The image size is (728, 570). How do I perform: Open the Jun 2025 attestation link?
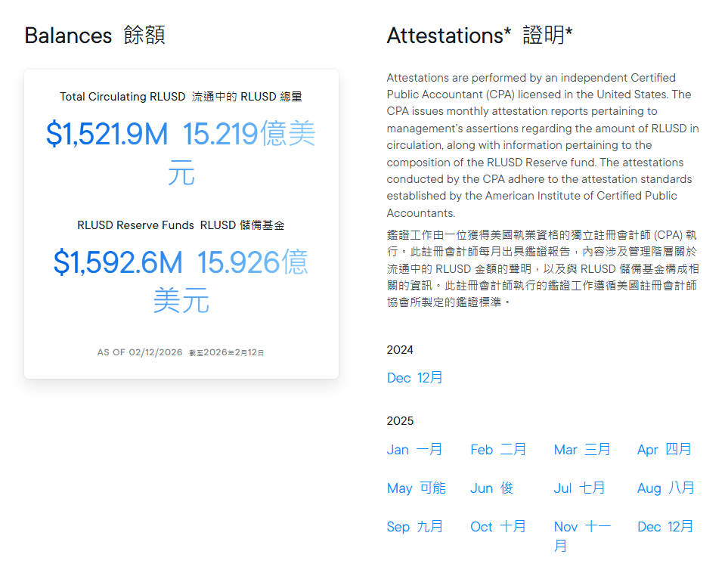click(x=491, y=488)
